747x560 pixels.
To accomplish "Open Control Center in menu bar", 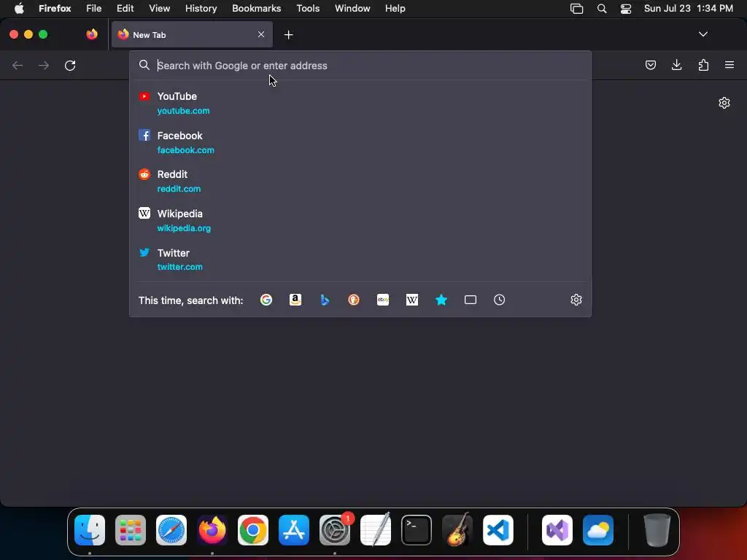I will [625, 9].
